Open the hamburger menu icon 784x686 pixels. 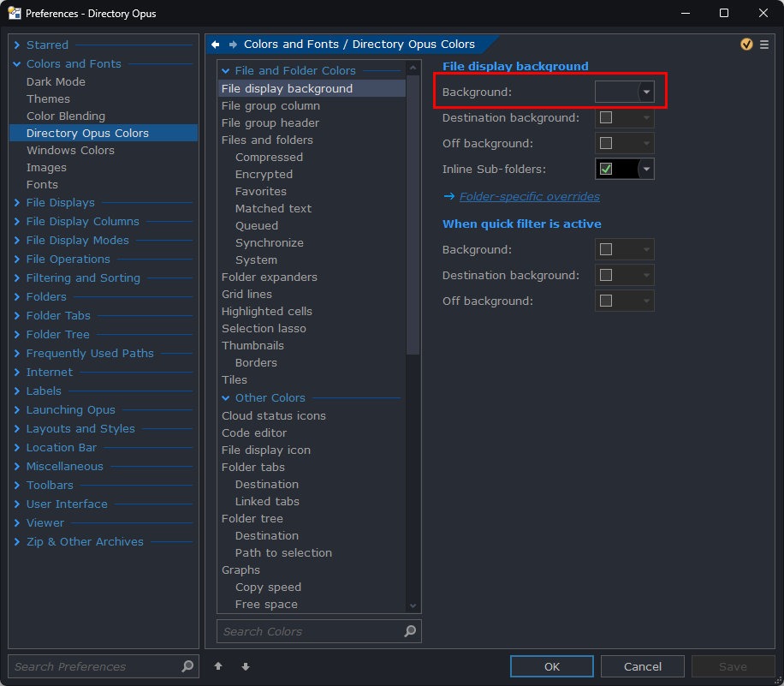[x=764, y=45]
